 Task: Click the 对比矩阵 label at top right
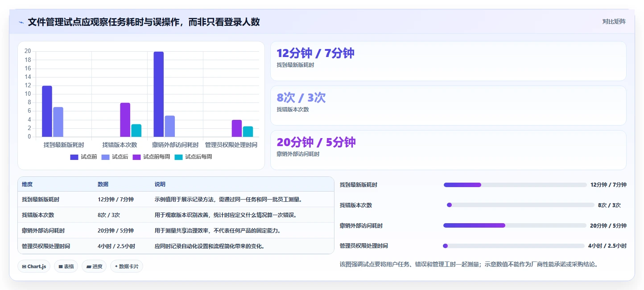point(614,21)
